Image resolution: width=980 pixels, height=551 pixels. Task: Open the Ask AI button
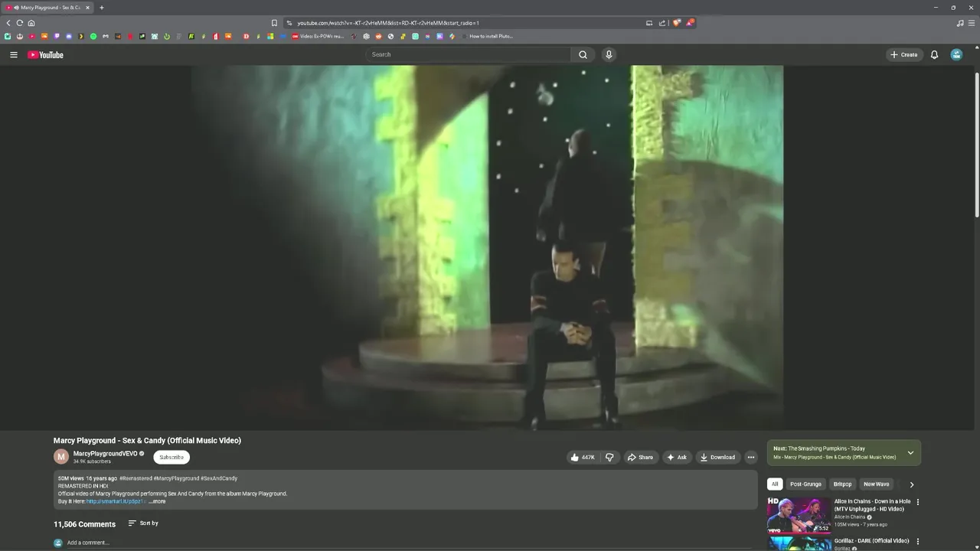click(677, 457)
